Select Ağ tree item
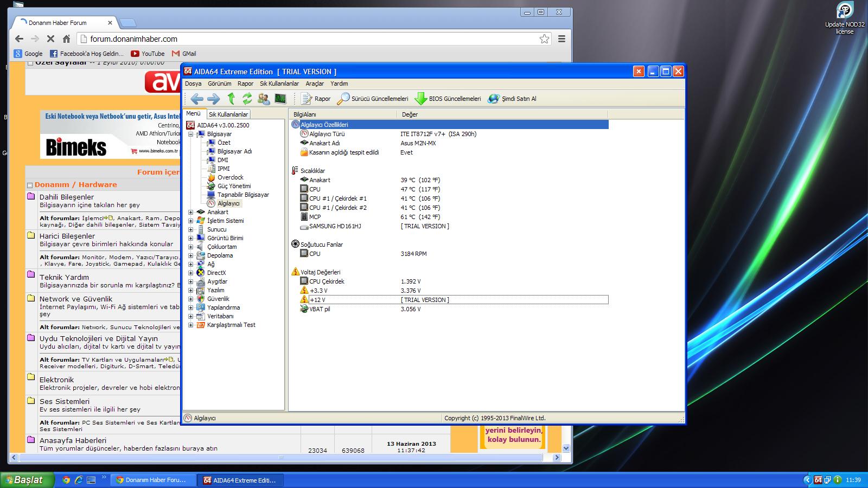This screenshot has height=488, width=868. point(210,264)
